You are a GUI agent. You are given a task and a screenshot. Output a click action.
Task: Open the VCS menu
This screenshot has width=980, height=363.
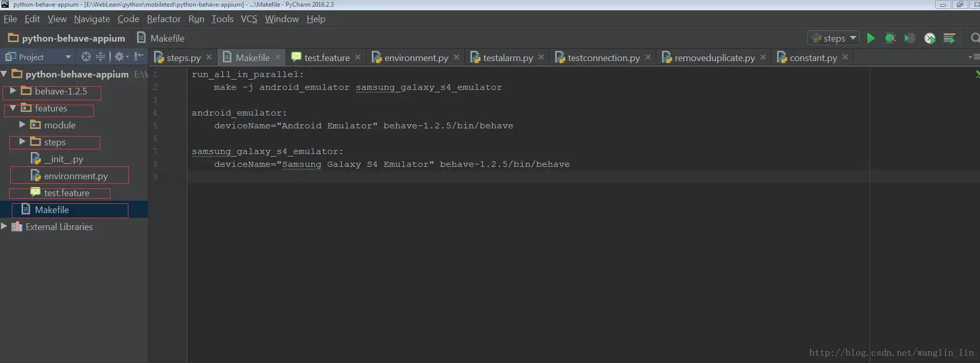[x=249, y=19]
